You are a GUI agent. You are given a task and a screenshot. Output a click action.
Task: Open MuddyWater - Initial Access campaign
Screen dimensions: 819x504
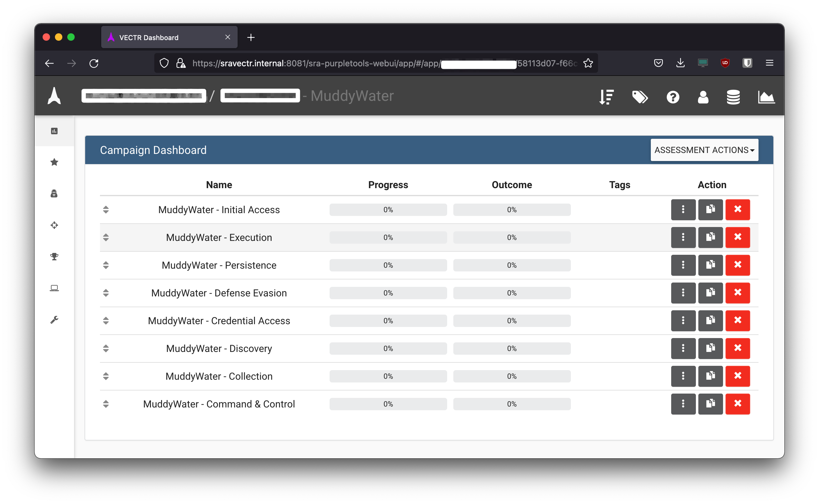(219, 210)
